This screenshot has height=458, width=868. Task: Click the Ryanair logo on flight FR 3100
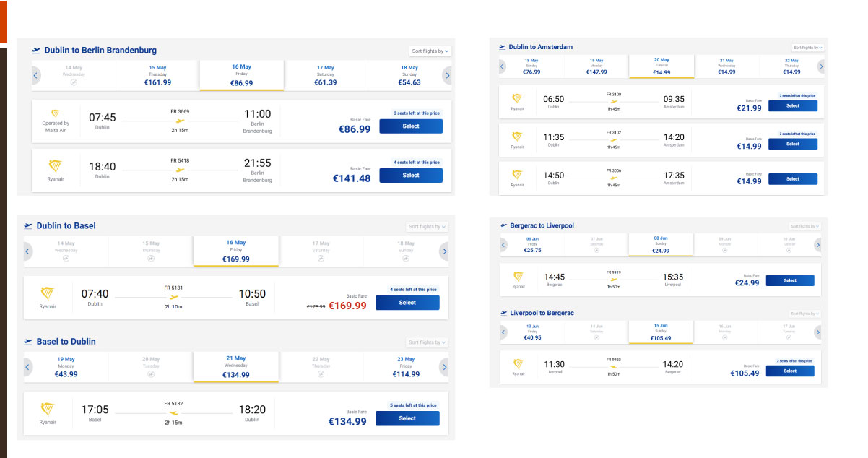pyautogui.click(x=517, y=100)
